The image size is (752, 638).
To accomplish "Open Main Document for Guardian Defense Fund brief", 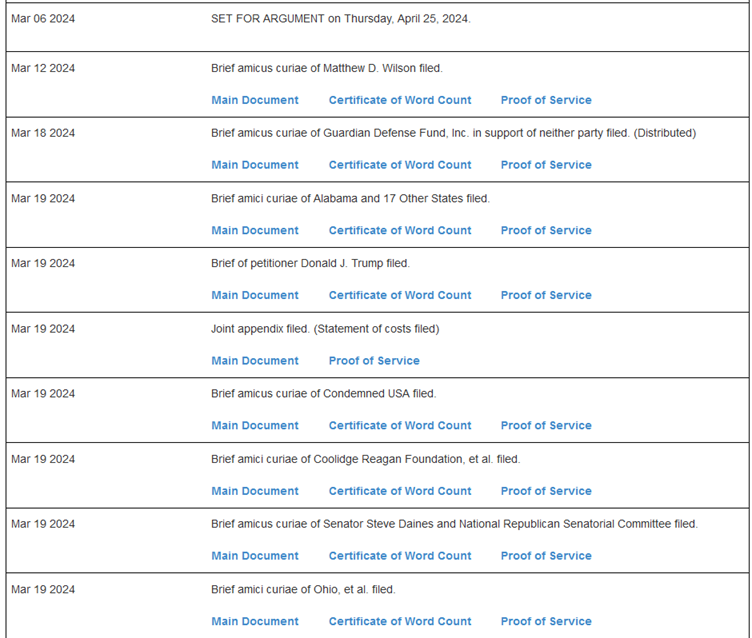I will click(x=255, y=165).
